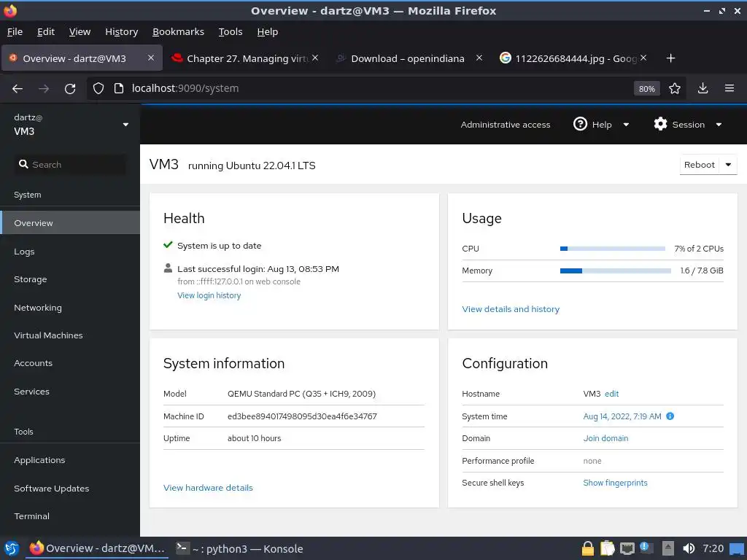Click the network ethernet tray icon
747x560 pixels.
pyautogui.click(x=627, y=548)
